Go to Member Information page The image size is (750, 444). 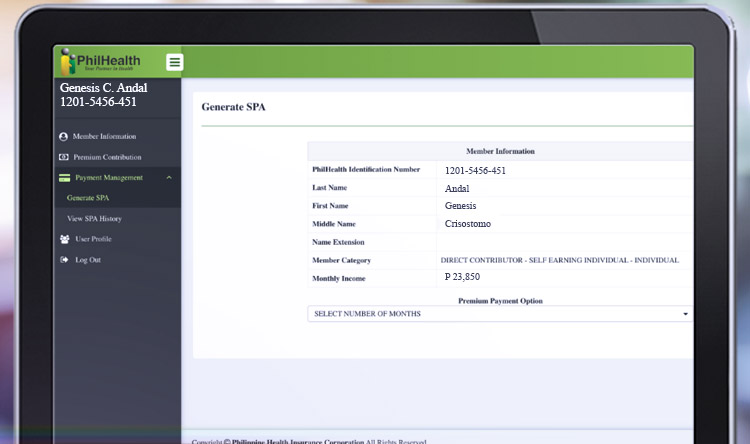pyautogui.click(x=104, y=136)
